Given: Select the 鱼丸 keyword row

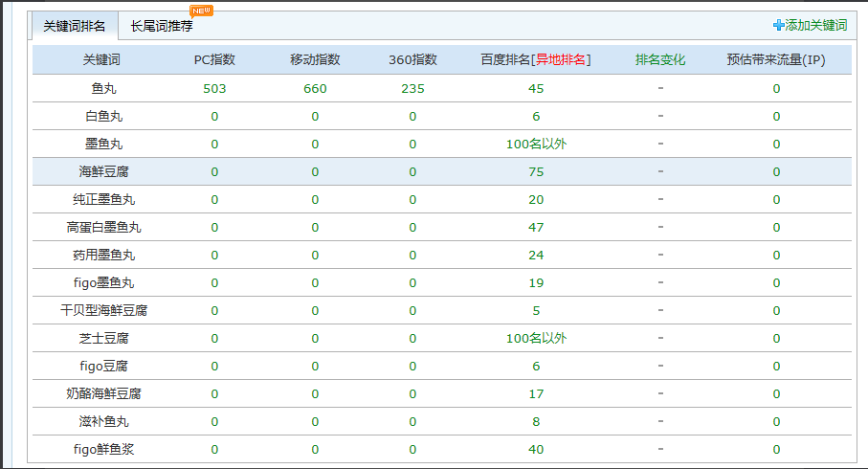Looking at the screenshot, I should click(102, 88).
